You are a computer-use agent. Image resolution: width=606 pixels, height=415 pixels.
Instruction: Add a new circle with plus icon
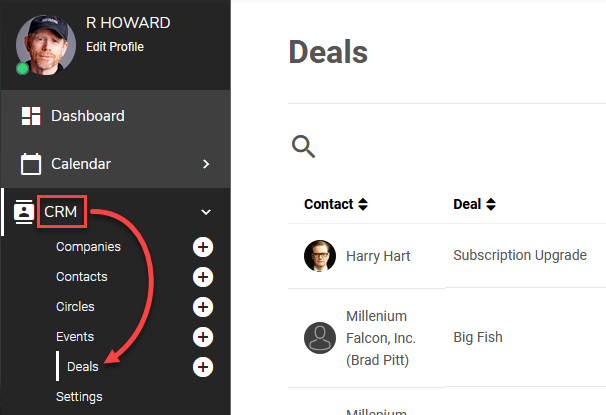point(203,307)
